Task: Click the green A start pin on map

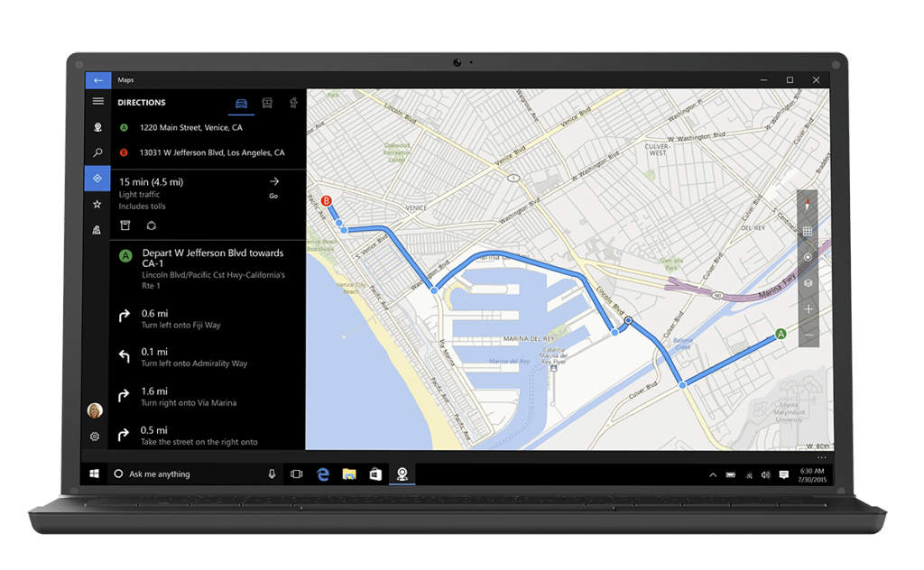Action: click(x=781, y=334)
